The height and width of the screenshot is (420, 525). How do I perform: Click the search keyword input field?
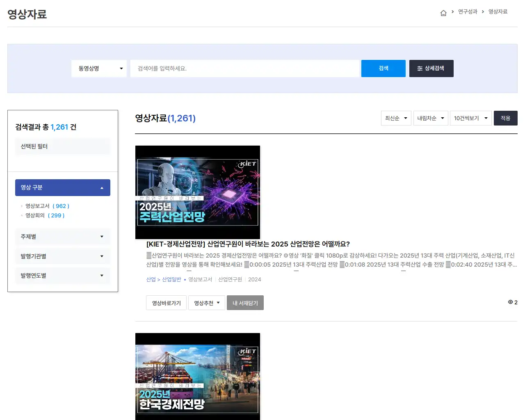(x=244, y=68)
